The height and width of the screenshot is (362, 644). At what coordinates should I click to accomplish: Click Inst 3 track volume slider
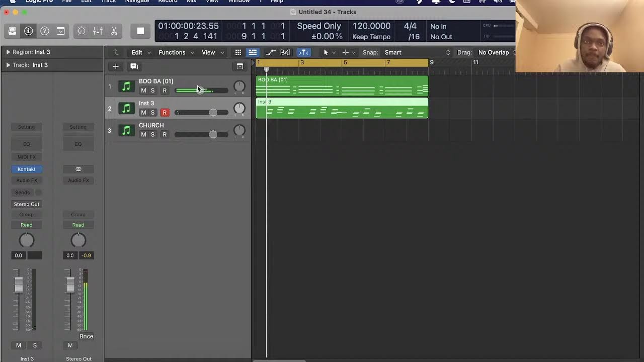click(201, 112)
